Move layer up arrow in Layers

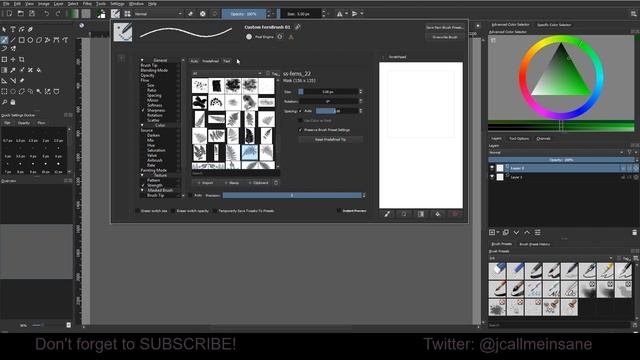tap(527, 232)
